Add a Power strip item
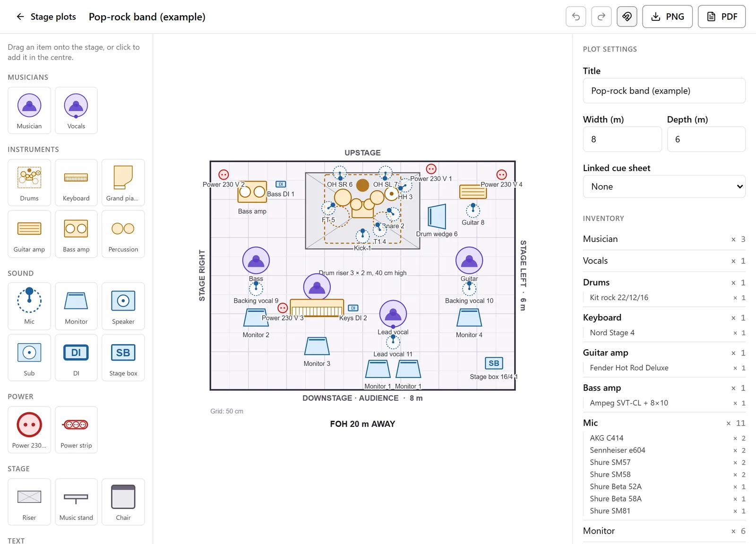756x544 pixels. click(x=76, y=430)
